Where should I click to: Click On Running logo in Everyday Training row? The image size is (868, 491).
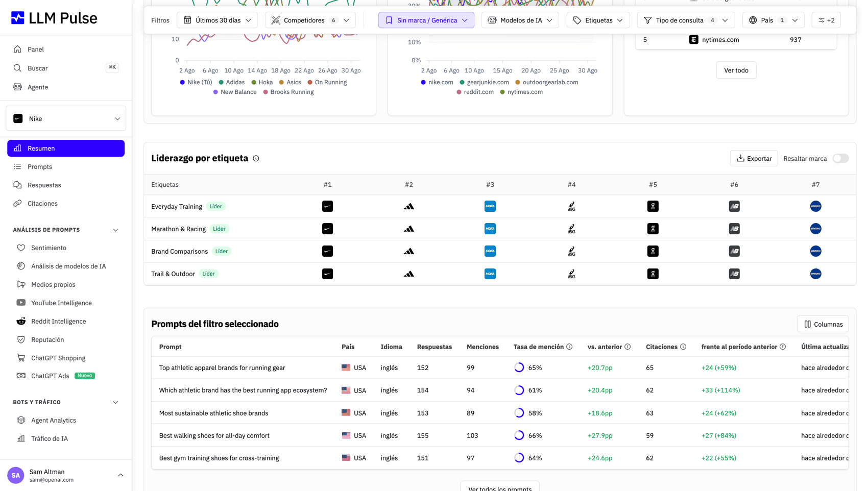pos(653,207)
